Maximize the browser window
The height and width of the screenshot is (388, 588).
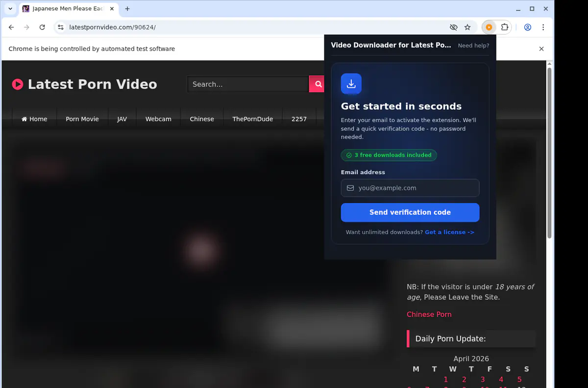[x=532, y=9]
